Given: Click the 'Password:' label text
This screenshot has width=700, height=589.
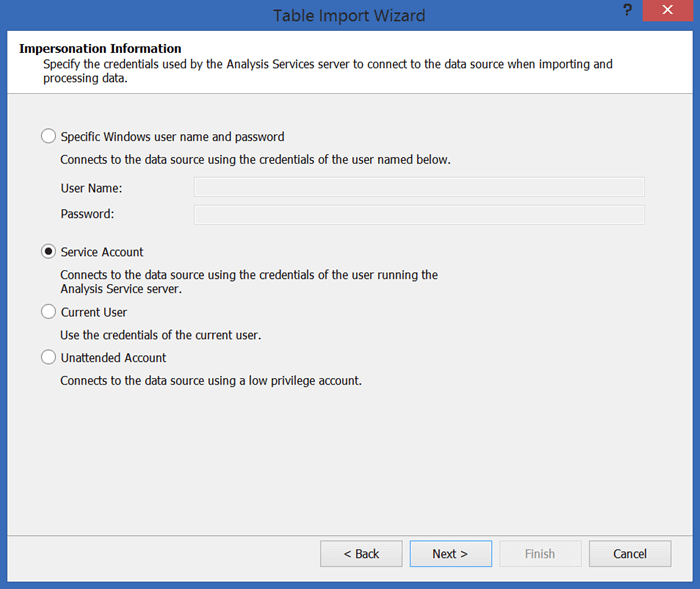Looking at the screenshot, I should point(87,214).
